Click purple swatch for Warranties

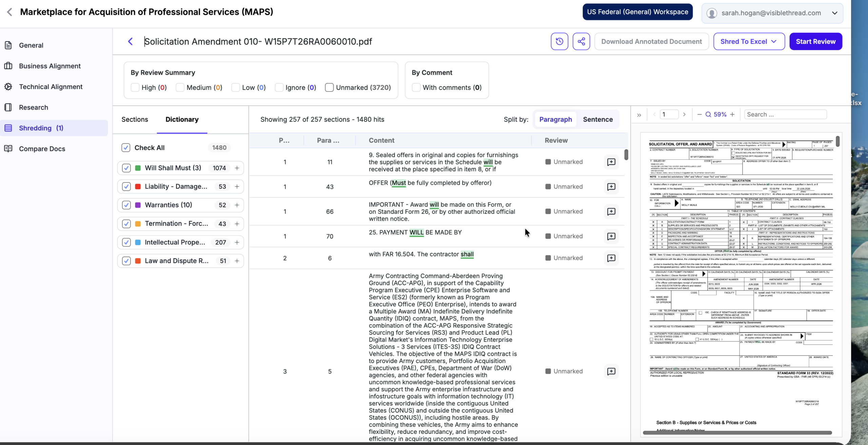coord(138,205)
